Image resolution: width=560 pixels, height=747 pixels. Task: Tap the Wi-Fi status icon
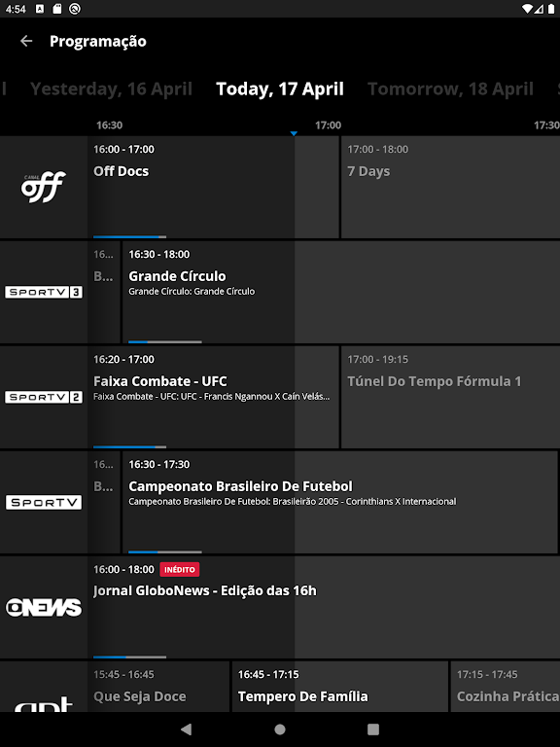[527, 9]
